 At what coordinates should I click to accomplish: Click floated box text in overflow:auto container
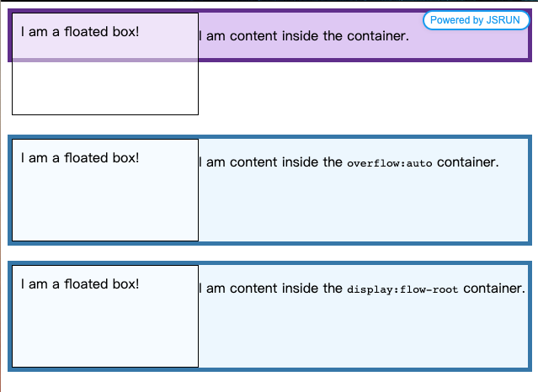[x=80, y=158]
